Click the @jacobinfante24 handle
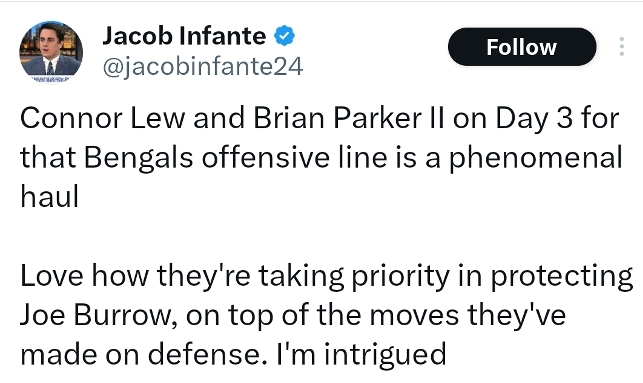The width and height of the screenshot is (643, 383). pyautogui.click(x=203, y=66)
